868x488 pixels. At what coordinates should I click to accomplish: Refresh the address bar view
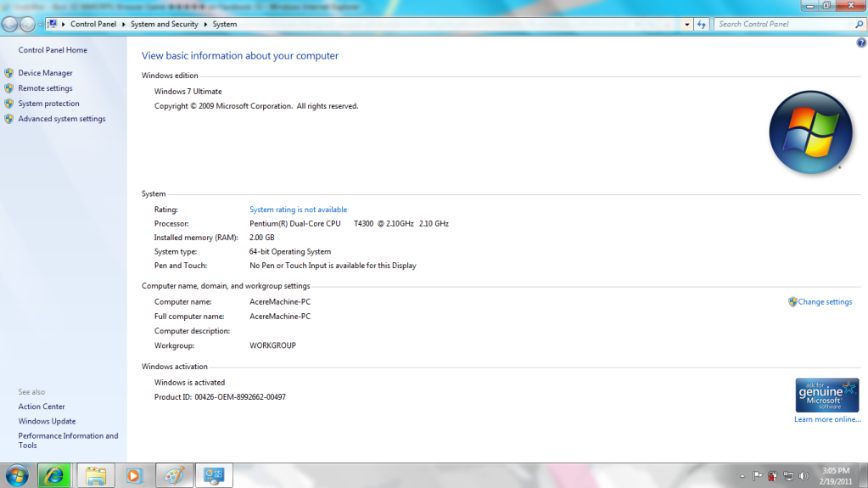point(702,25)
